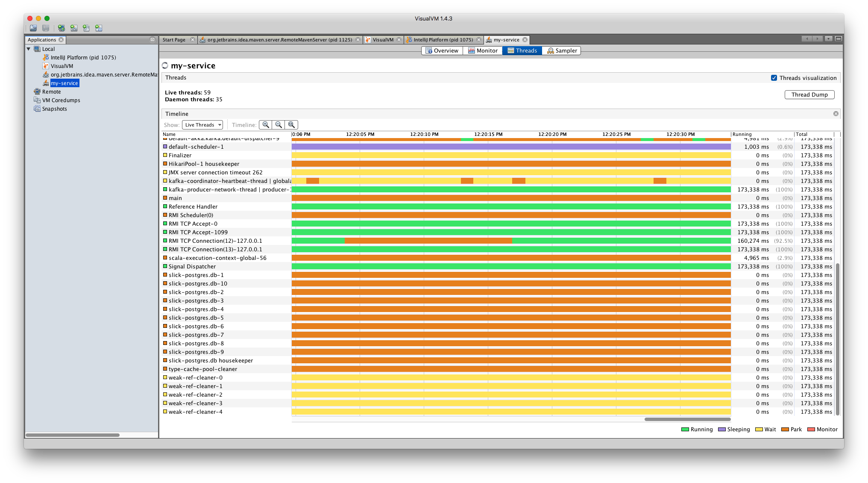
Task: Select IntelliJ Platform (pid 1075) in the tree
Action: (83, 58)
